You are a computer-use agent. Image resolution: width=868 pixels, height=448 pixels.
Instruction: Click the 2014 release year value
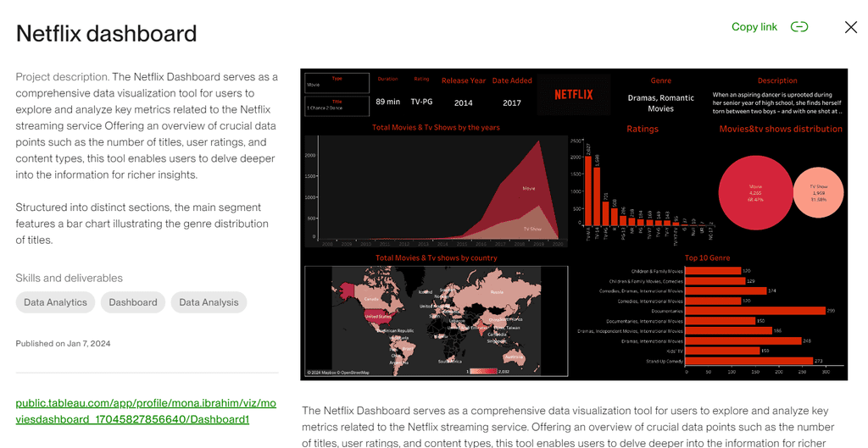(464, 102)
